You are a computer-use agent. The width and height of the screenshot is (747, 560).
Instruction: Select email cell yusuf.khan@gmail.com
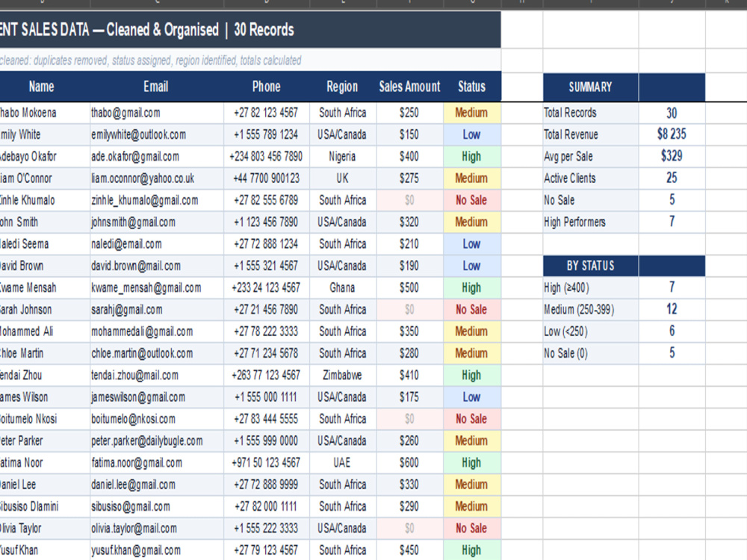157,550
